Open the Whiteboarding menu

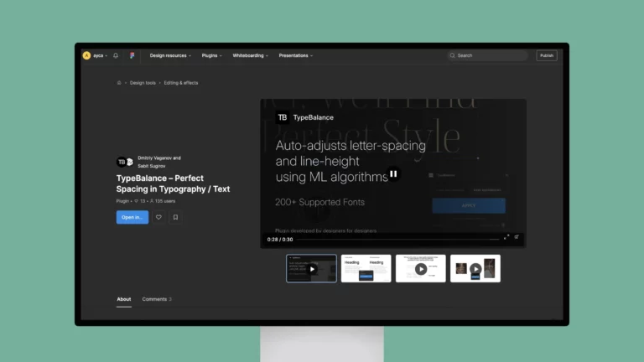coord(250,55)
